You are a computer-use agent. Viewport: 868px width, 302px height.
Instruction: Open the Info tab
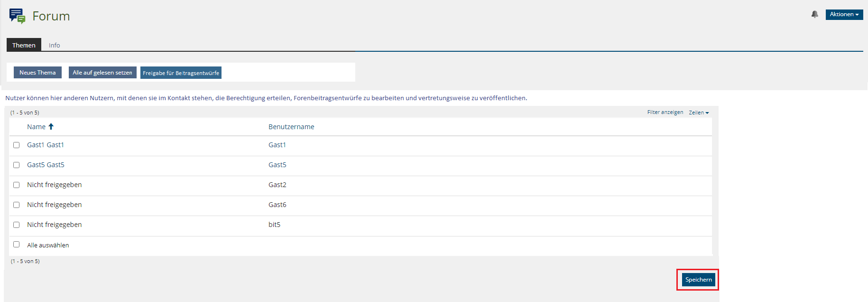(x=54, y=45)
